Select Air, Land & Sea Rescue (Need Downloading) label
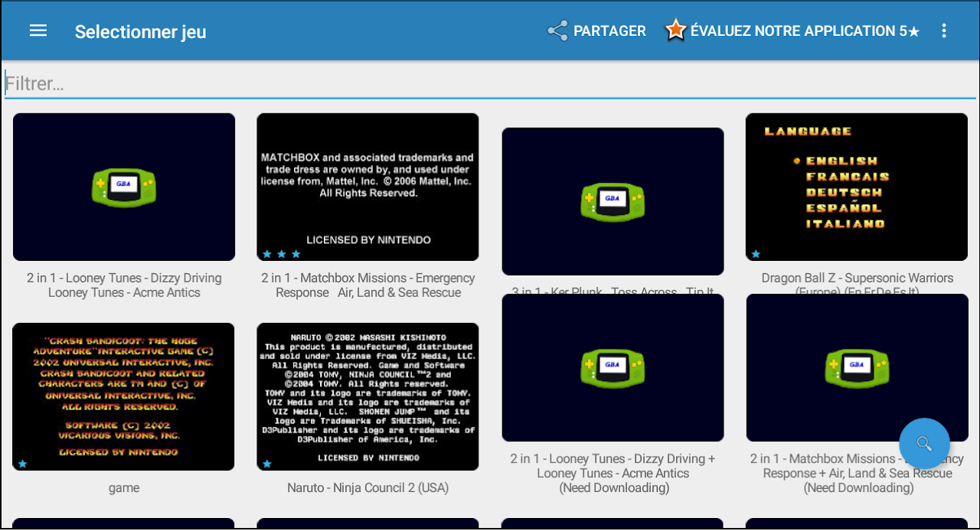This screenshot has height=531, width=980. 857,473
